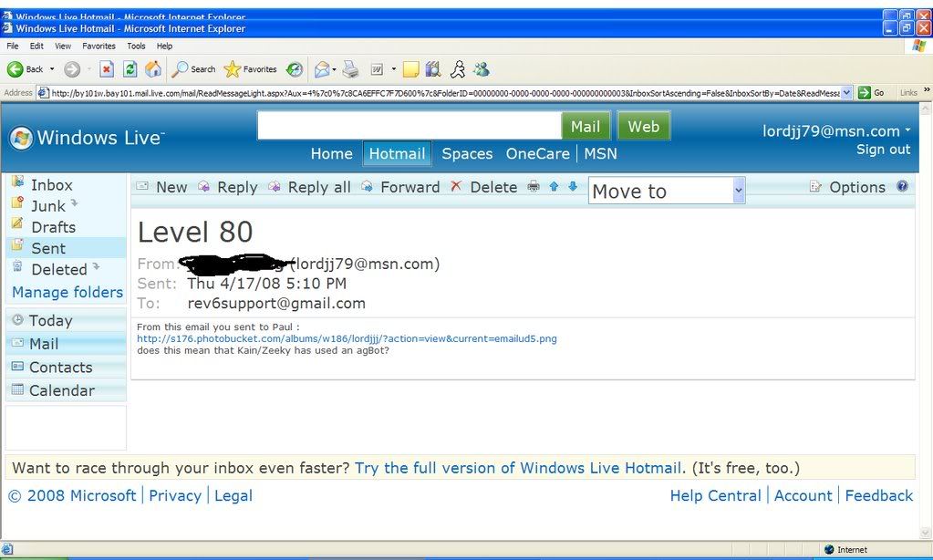Viewport: 933px width, 560px height.
Task: Open the Edit menu
Action: [x=36, y=46]
